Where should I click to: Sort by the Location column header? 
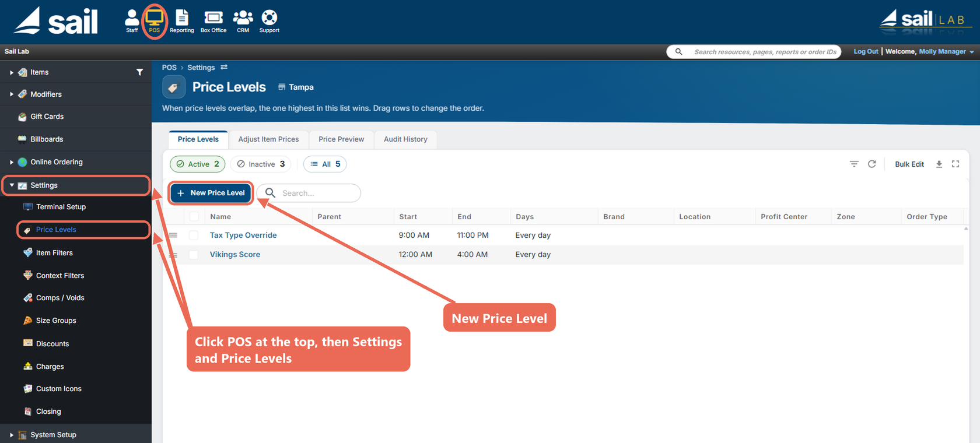pyautogui.click(x=695, y=217)
